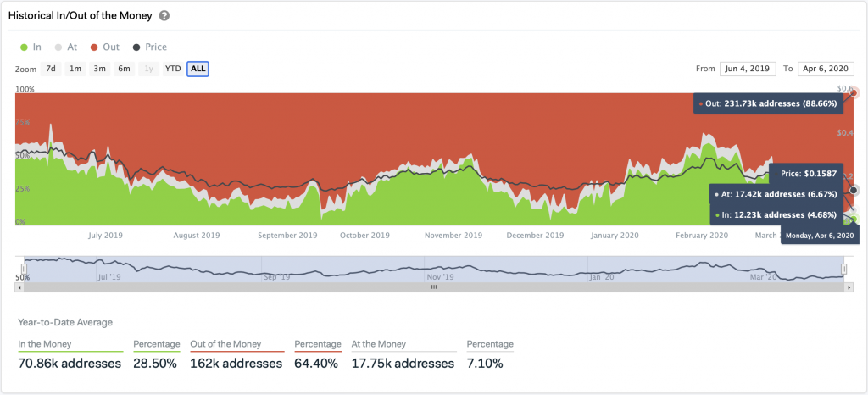Click the "Jul '19" navigator label
Screen dimensions: 868x395
pos(108,276)
